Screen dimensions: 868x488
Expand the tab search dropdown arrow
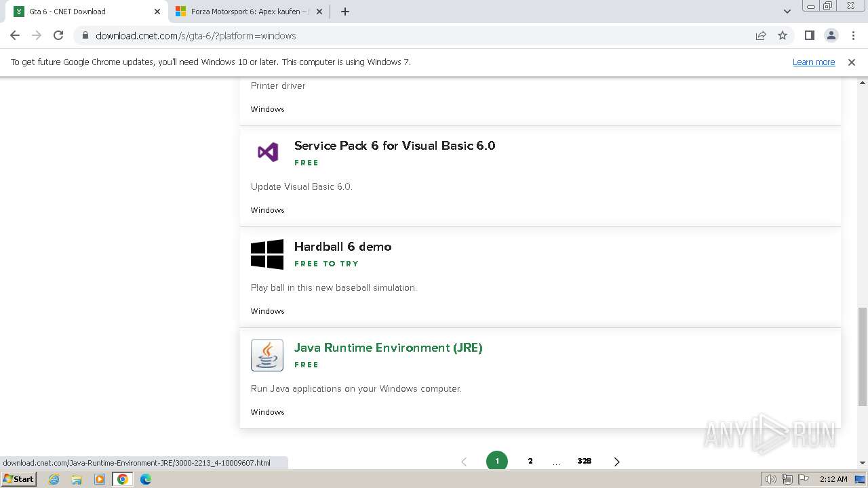coord(787,12)
